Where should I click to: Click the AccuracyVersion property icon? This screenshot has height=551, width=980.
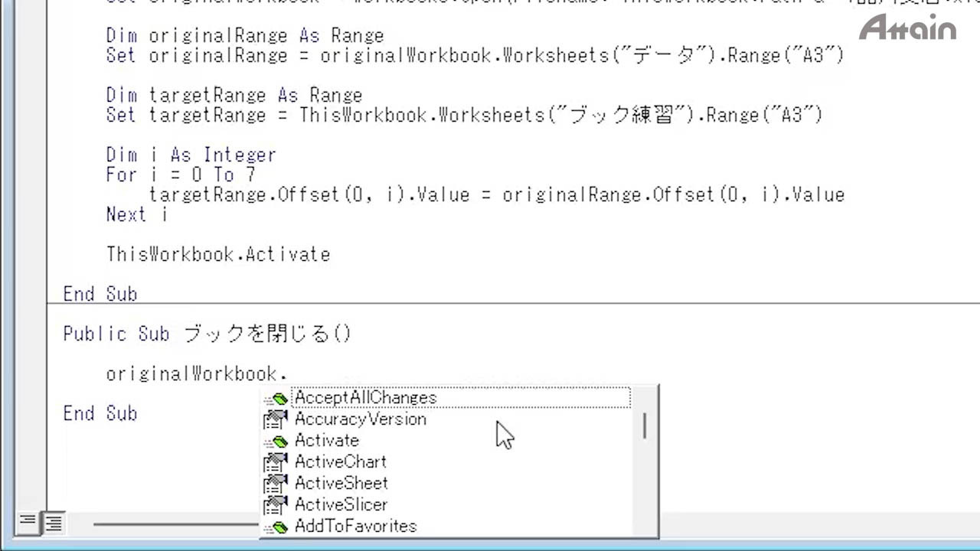pos(275,419)
